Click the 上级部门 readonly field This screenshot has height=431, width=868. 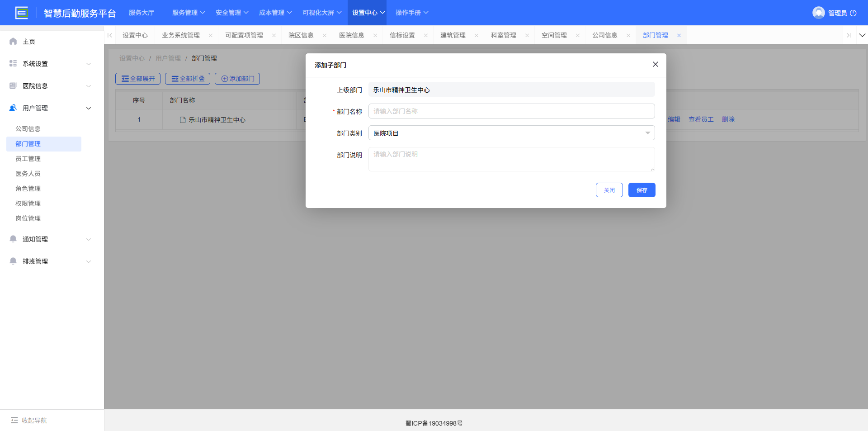512,90
